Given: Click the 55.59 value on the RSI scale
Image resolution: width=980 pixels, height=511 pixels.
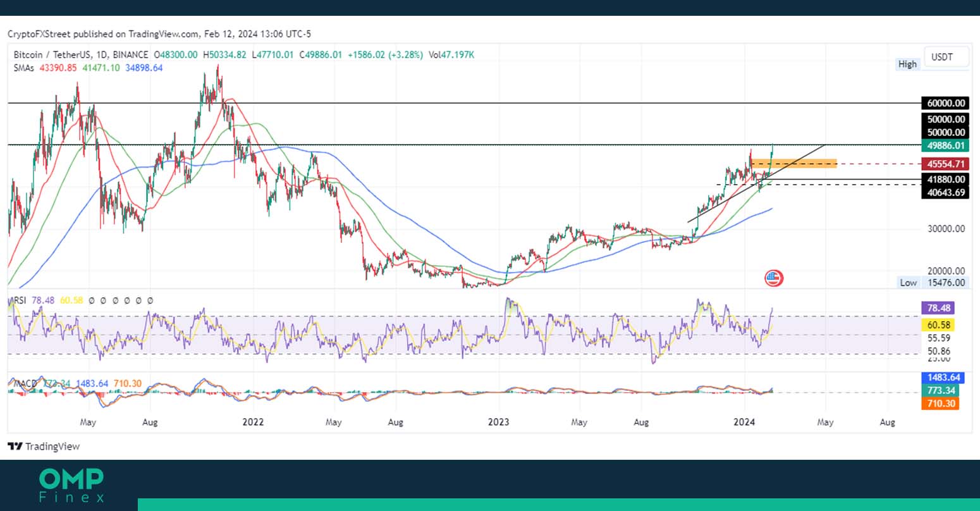Looking at the screenshot, I should click(938, 338).
